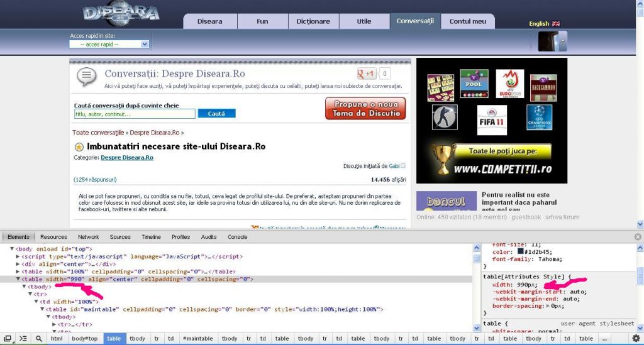Click the #1d2b45 color swatch
The image size is (644, 345).
point(520,251)
